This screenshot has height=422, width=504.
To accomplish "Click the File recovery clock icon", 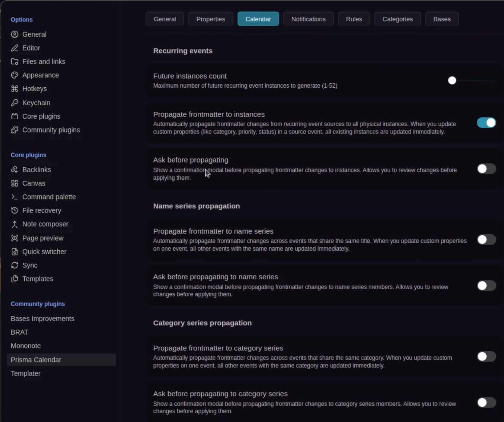I will click(15, 211).
